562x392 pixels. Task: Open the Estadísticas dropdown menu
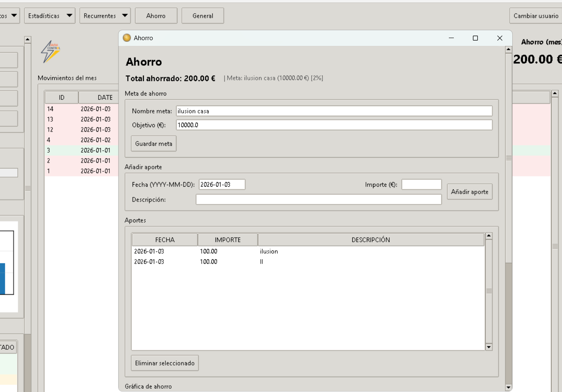[49, 16]
